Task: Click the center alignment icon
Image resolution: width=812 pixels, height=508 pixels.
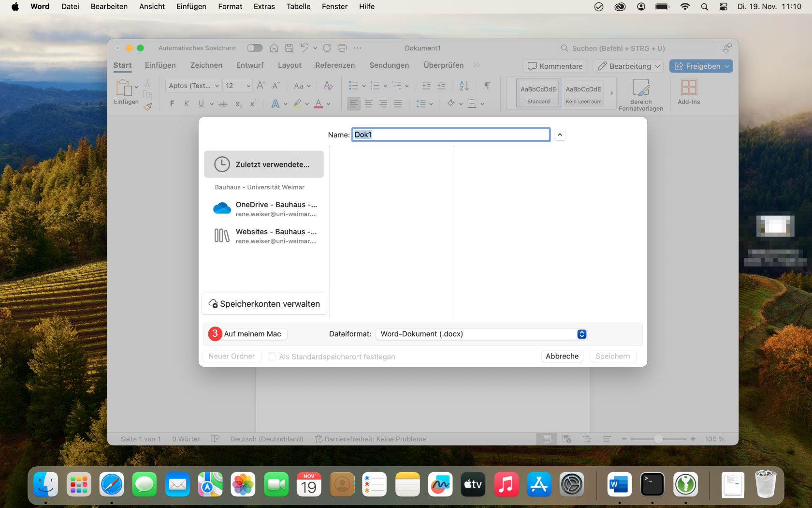Action: [368, 104]
